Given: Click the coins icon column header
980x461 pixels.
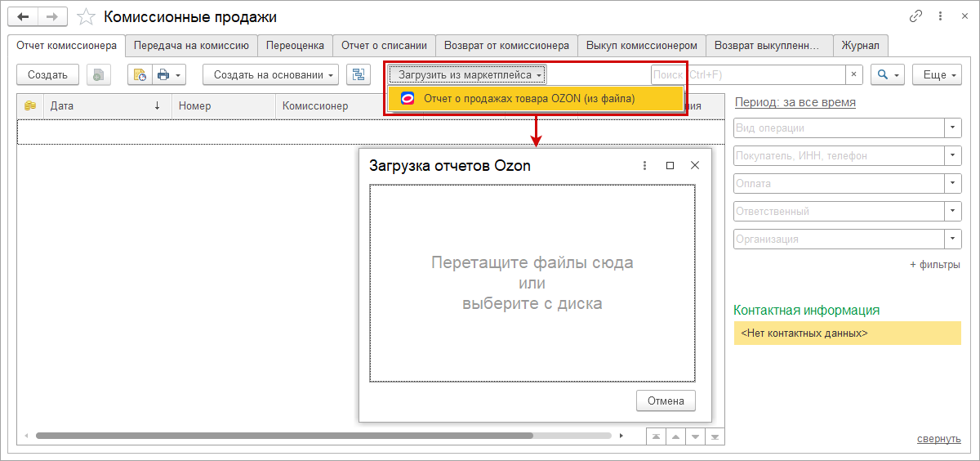Looking at the screenshot, I should (x=30, y=105).
